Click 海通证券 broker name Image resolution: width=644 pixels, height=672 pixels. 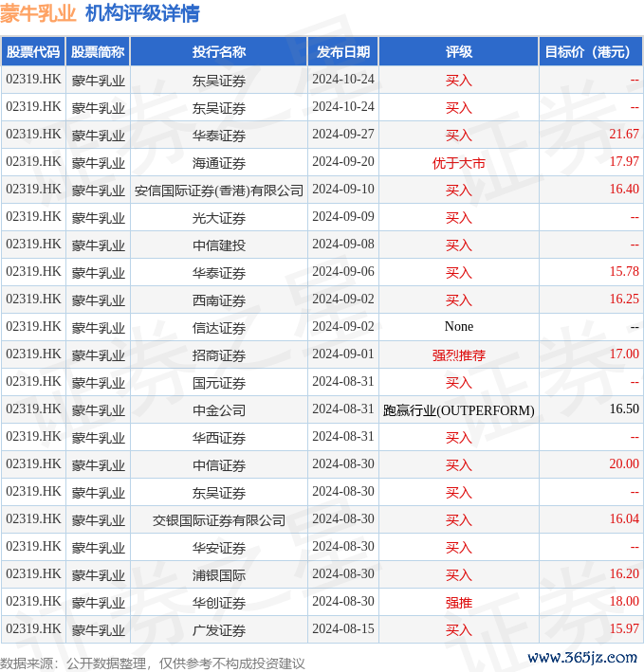[x=219, y=163]
